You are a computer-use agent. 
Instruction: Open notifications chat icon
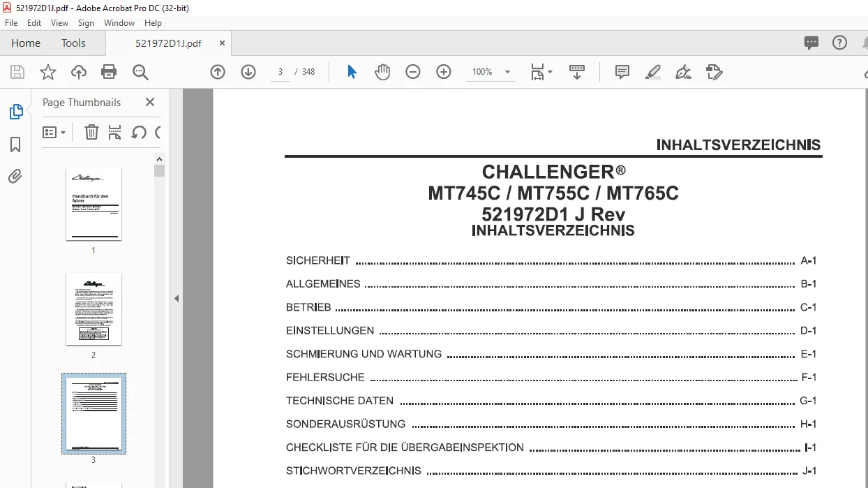point(811,43)
